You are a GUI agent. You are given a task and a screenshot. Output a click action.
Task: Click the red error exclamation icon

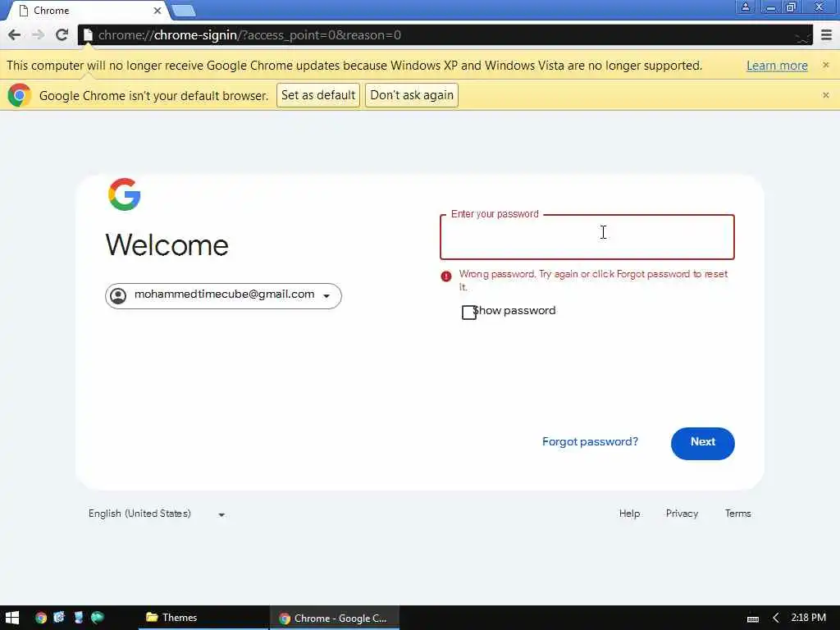pos(445,276)
